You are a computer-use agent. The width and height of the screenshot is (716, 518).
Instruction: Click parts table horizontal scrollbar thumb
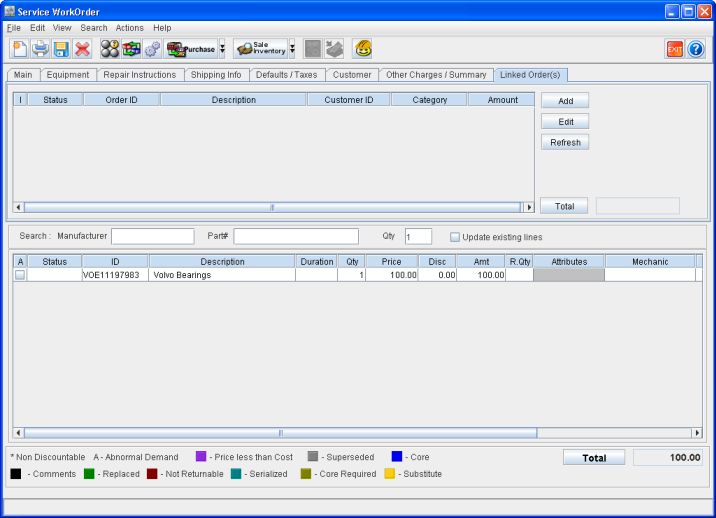click(x=280, y=433)
